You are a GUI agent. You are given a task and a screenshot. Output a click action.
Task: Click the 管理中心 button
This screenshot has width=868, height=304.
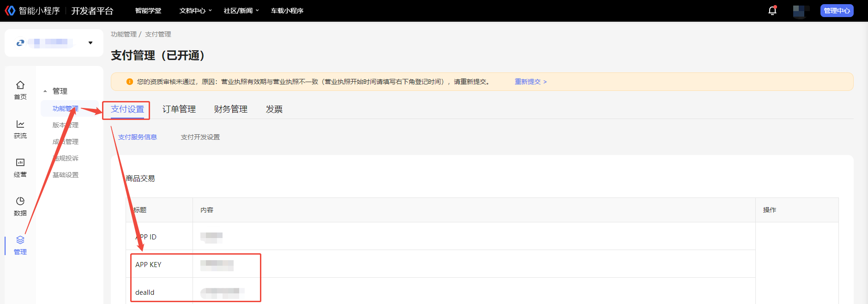point(837,11)
